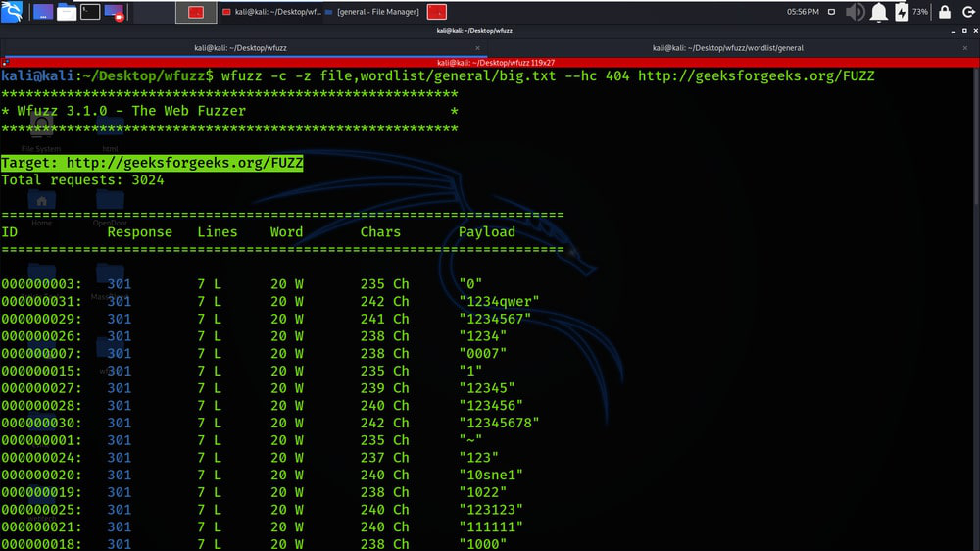Click payload "123456"

tap(491, 406)
